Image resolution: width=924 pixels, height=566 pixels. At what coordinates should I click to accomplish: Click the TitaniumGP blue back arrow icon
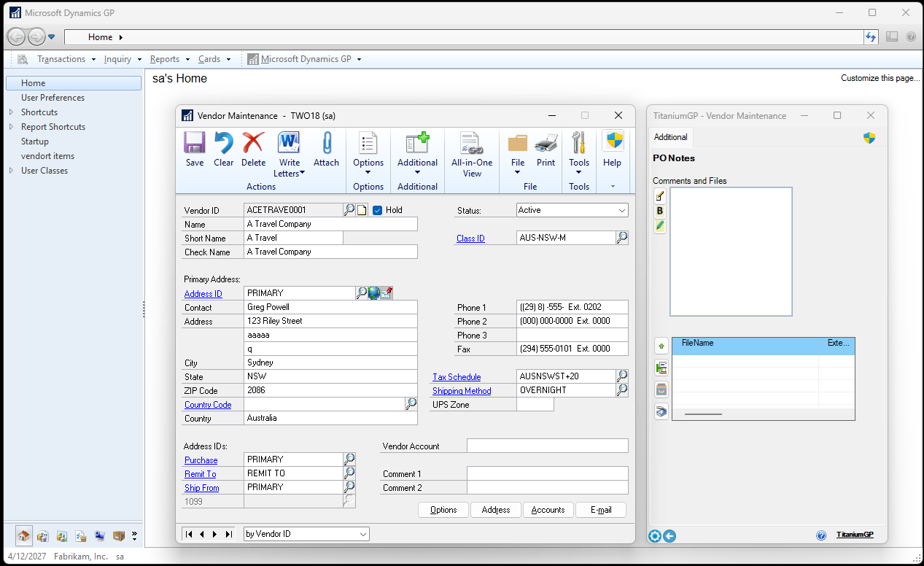(x=669, y=536)
